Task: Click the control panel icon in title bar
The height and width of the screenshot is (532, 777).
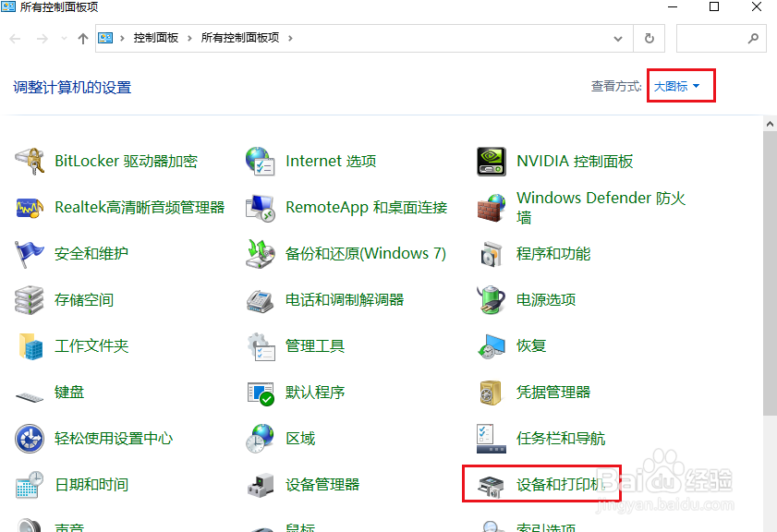Action: (8, 6)
